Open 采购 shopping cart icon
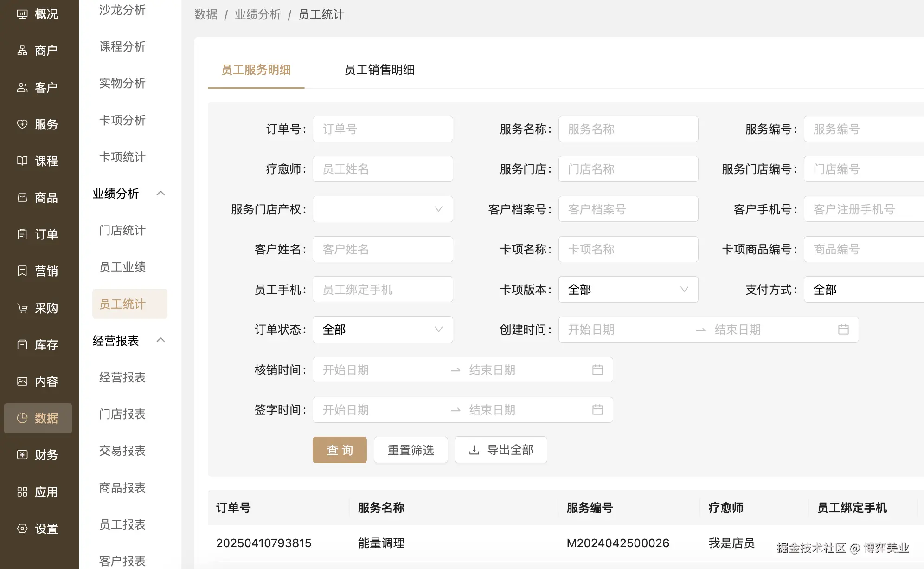The height and width of the screenshot is (569, 924). (x=22, y=308)
